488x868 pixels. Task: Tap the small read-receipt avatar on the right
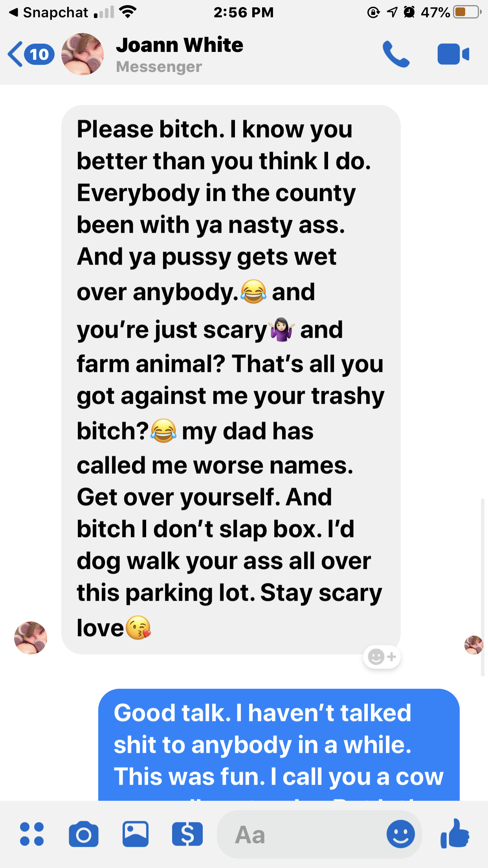(474, 645)
